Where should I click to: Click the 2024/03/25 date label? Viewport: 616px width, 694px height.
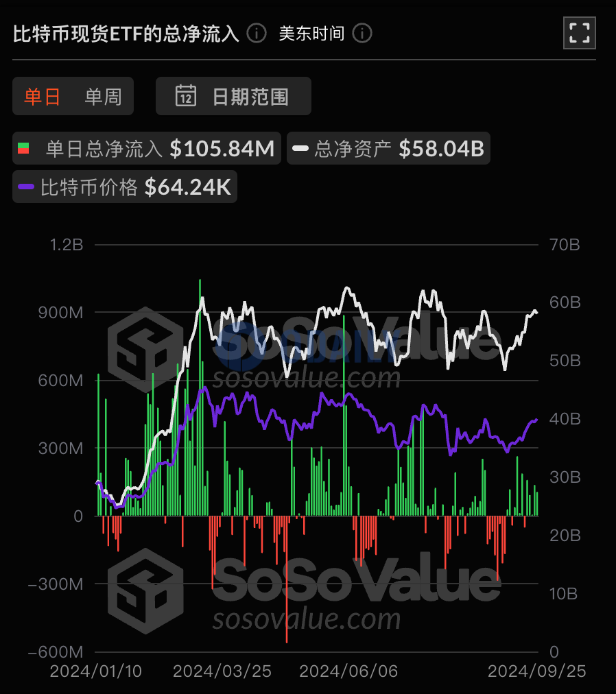(222, 671)
